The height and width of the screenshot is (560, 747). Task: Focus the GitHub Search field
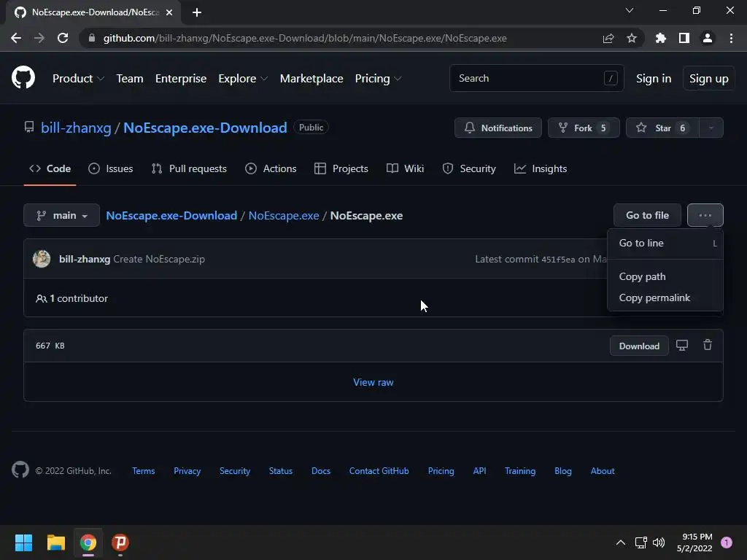pyautogui.click(x=536, y=78)
